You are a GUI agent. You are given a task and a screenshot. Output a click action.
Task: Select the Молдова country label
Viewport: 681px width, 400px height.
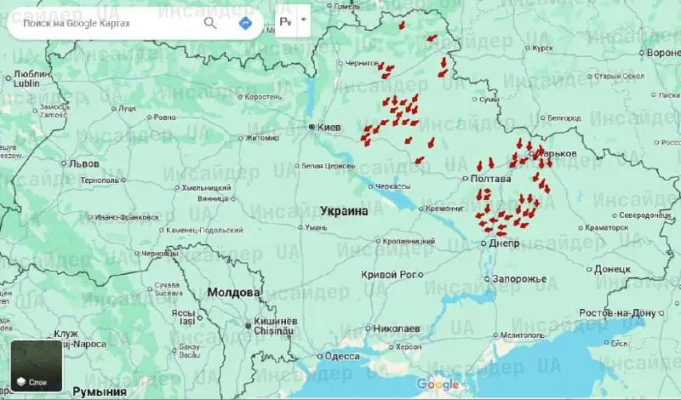click(x=231, y=293)
